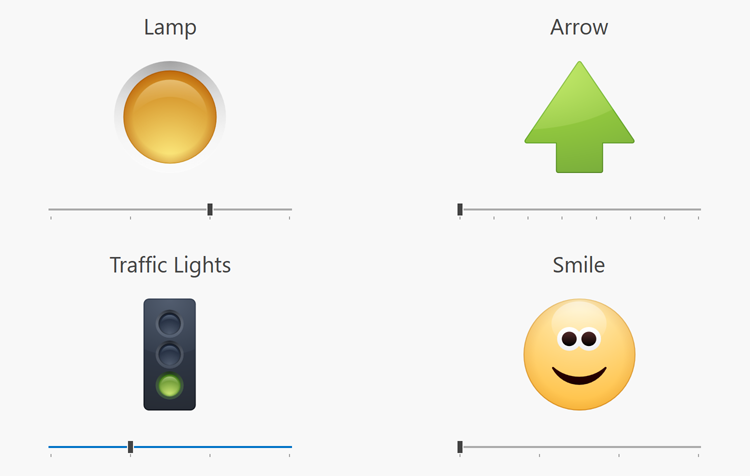Set Smile slider to its rightmost tick

tap(699, 446)
